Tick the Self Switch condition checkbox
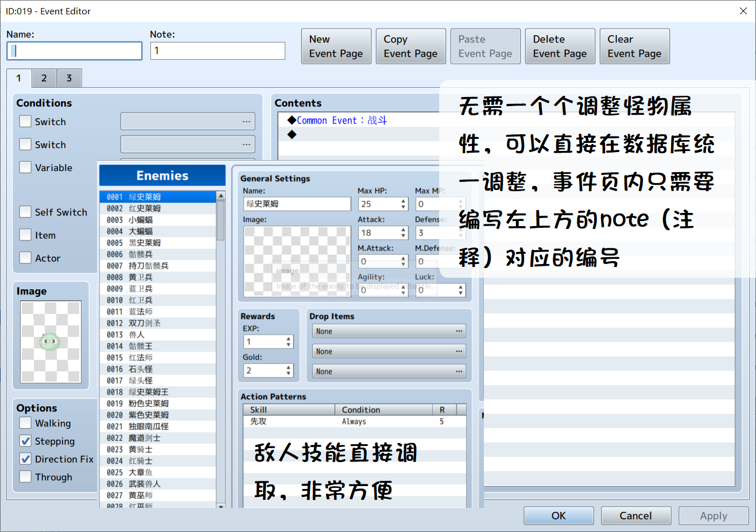Viewport: 756px width, 532px height. tap(25, 212)
